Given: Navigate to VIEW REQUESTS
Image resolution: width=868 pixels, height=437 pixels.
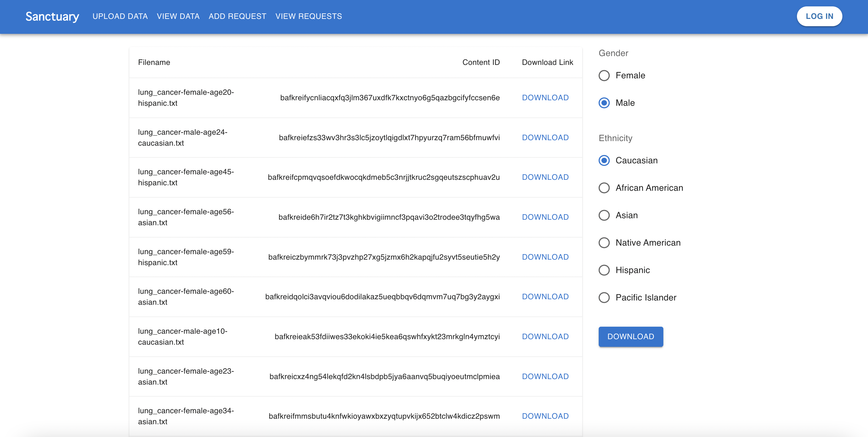Looking at the screenshot, I should (308, 16).
